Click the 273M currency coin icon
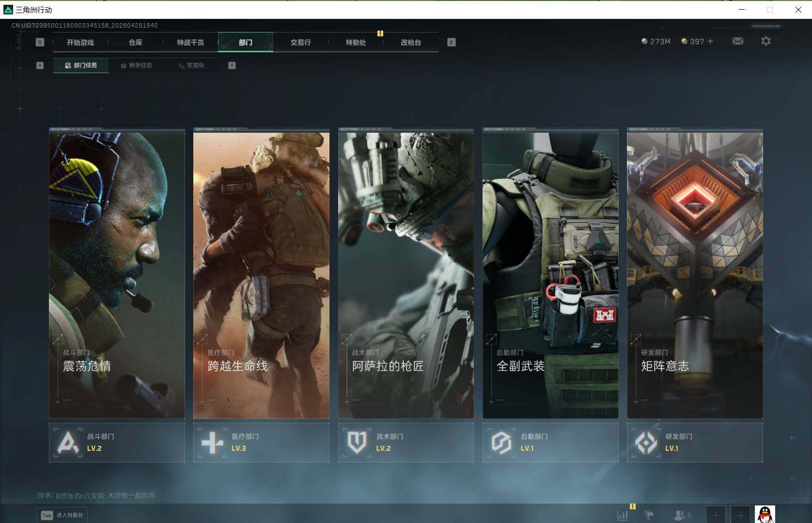Viewport: 812px width, 523px height. point(644,42)
